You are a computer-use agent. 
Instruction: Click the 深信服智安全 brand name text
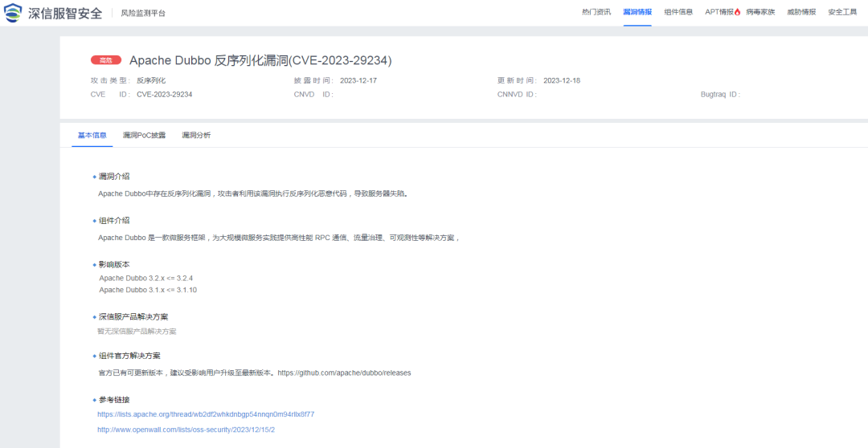(x=65, y=13)
